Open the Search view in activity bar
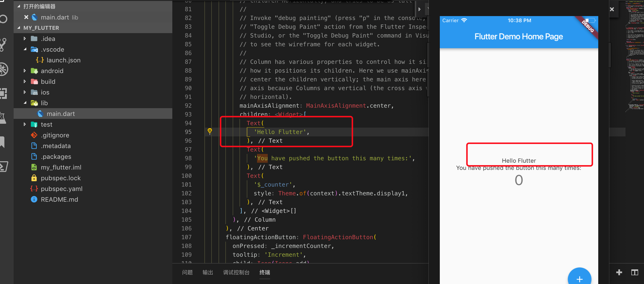The height and width of the screenshot is (284, 644). point(3,19)
